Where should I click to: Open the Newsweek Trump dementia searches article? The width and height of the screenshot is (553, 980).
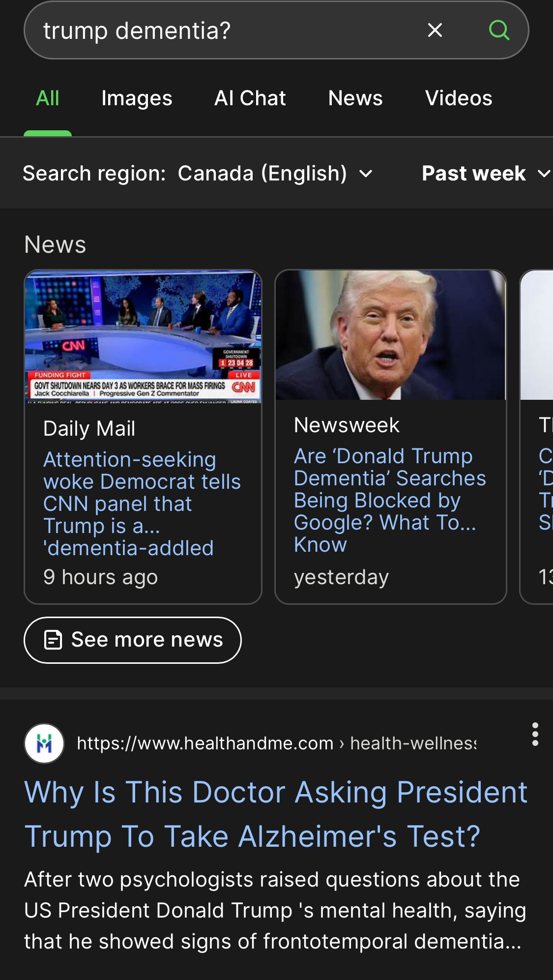389,500
